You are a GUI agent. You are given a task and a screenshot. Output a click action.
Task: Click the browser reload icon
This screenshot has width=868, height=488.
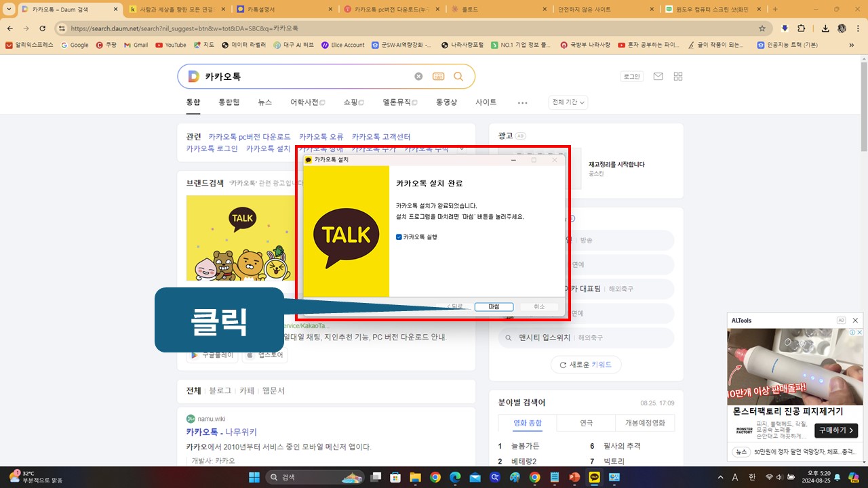tap(43, 28)
